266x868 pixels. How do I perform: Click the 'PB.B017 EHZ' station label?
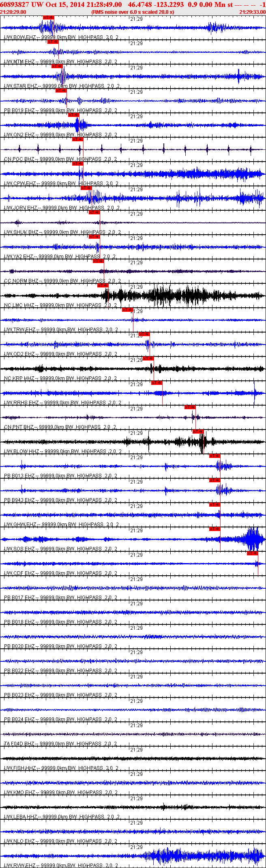click(19, 598)
